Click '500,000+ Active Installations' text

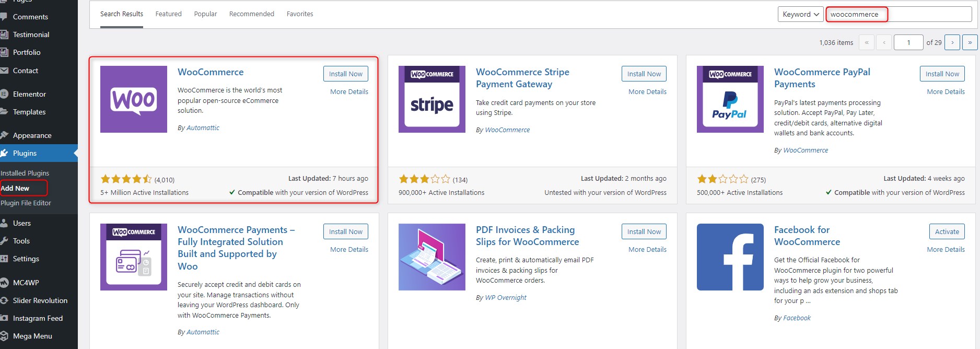pyautogui.click(x=740, y=192)
